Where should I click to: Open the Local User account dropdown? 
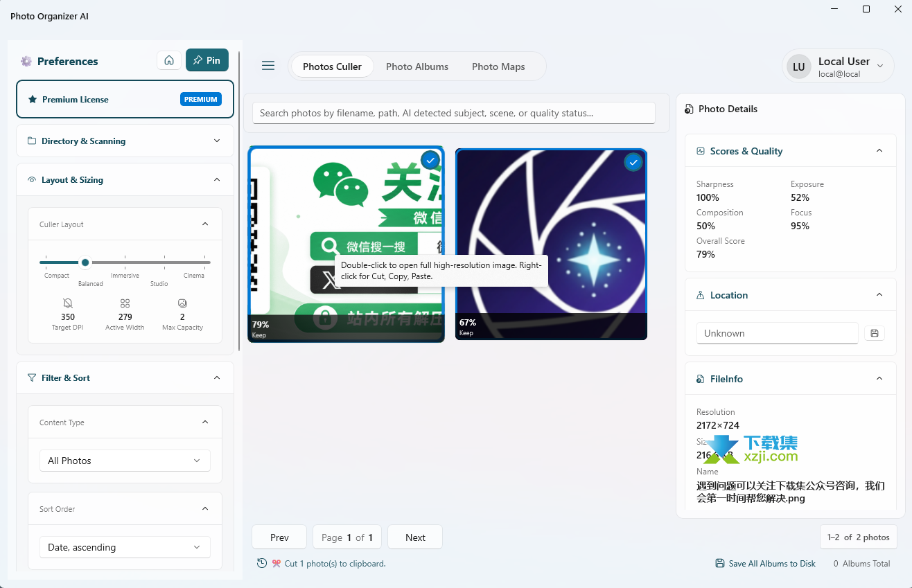pyautogui.click(x=839, y=66)
